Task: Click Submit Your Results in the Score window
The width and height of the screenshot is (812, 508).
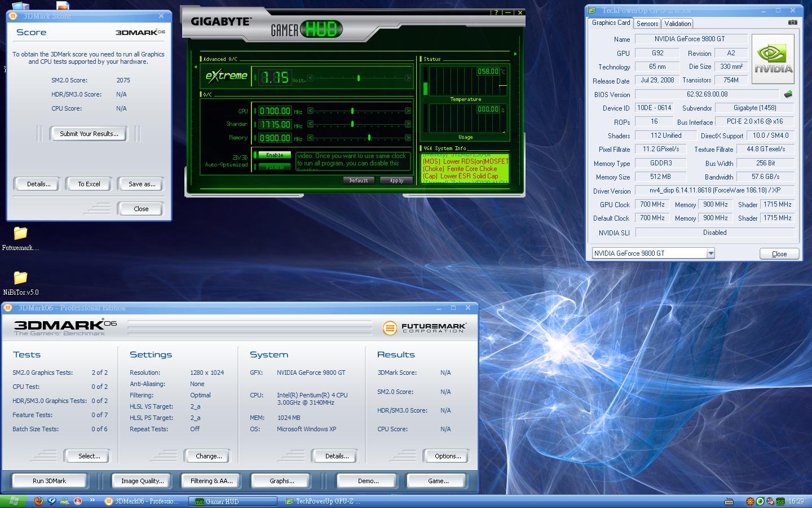Action: pyautogui.click(x=89, y=134)
